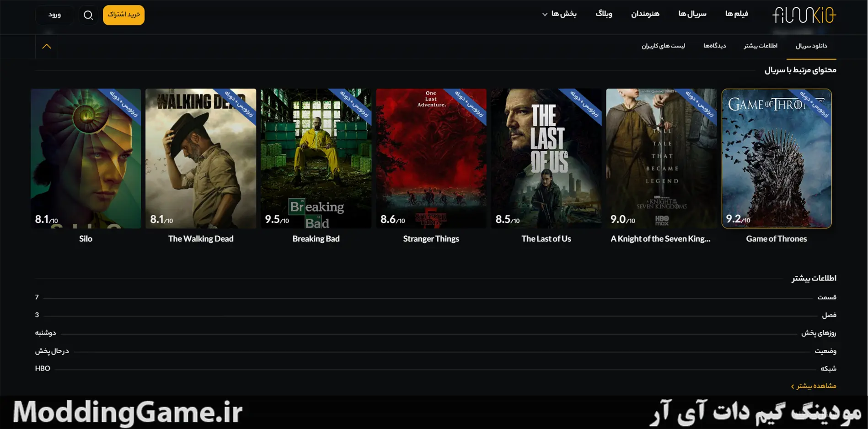Go to هنرمندان page
Viewport: 868px width, 429px height.
pyautogui.click(x=645, y=14)
